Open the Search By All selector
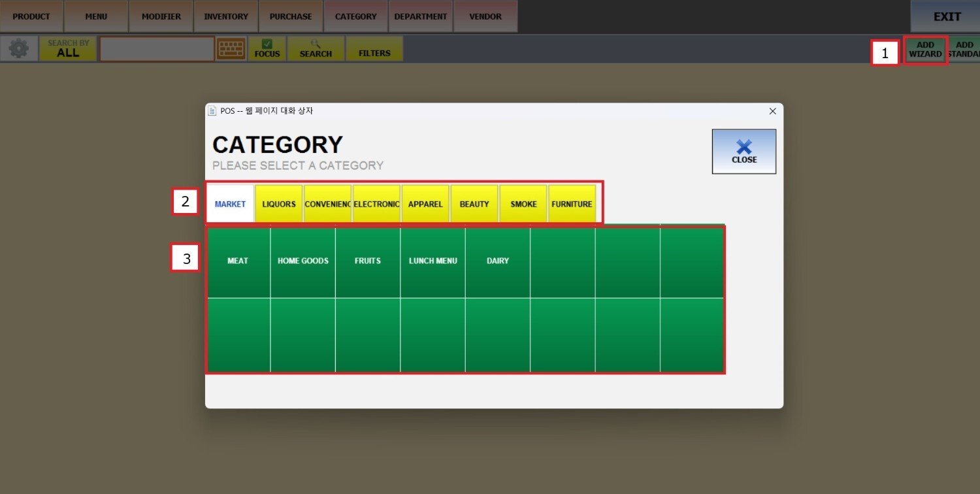Image resolution: width=980 pixels, height=494 pixels. pos(68,49)
